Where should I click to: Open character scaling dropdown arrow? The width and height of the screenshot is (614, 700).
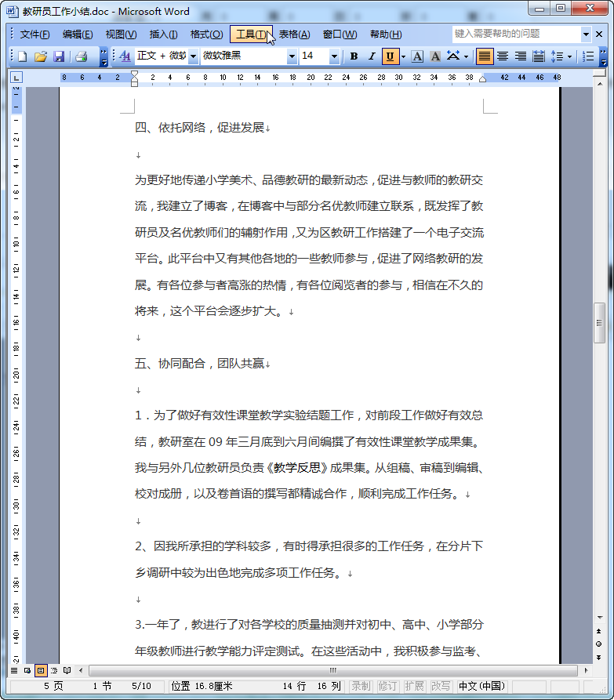click(467, 56)
